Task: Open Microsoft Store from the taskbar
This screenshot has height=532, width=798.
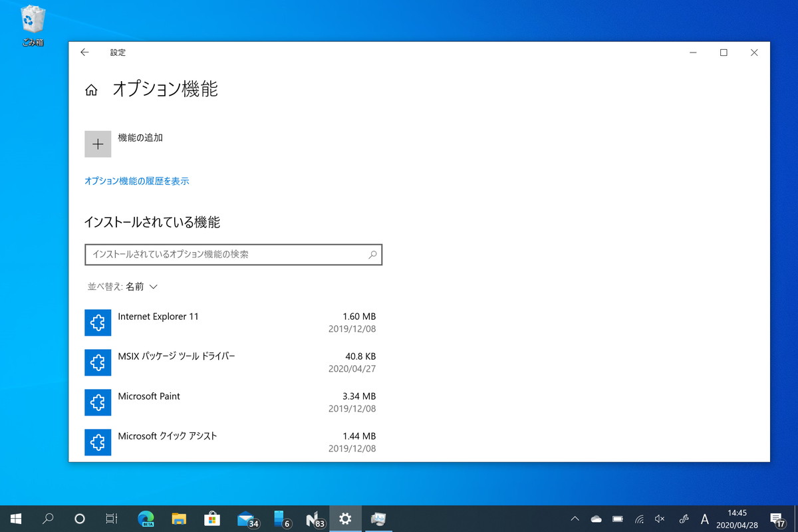Action: pyautogui.click(x=212, y=518)
